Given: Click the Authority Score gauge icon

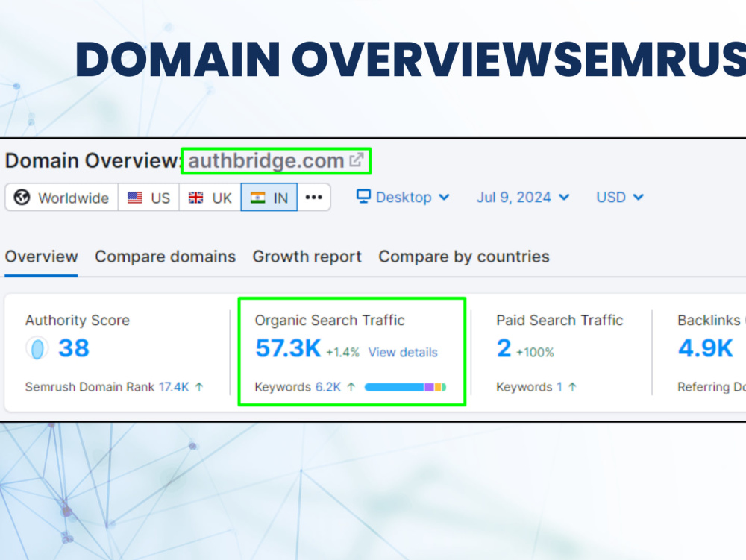Looking at the screenshot, I should point(37,348).
